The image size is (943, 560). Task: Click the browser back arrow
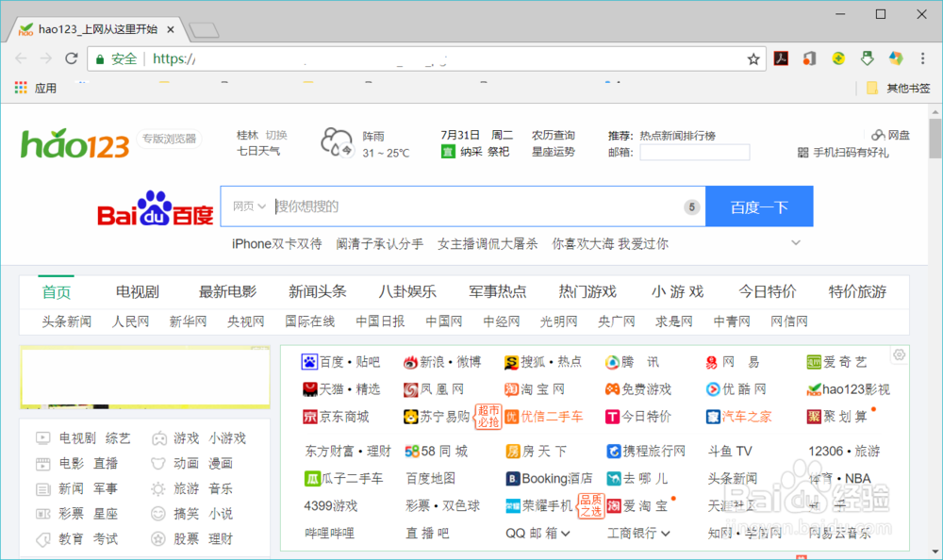21,58
